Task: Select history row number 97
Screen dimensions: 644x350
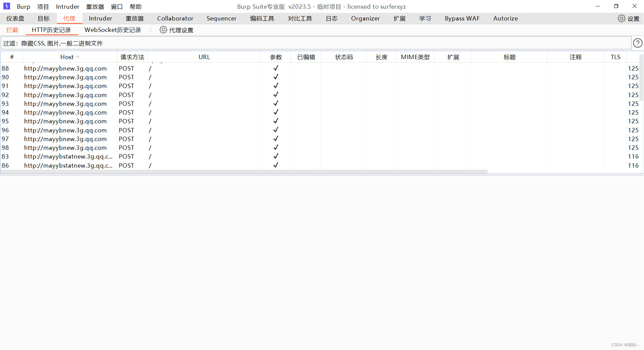Action: [x=320, y=139]
